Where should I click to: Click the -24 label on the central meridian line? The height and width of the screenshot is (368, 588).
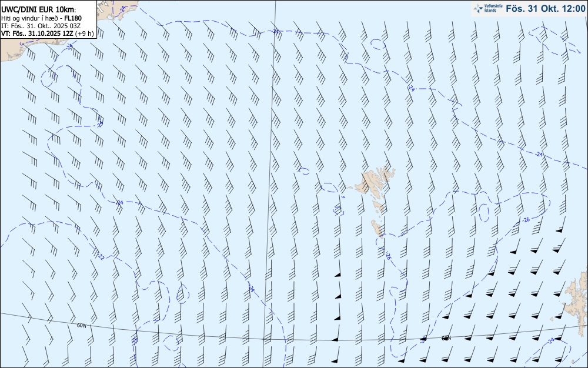click(276, 32)
